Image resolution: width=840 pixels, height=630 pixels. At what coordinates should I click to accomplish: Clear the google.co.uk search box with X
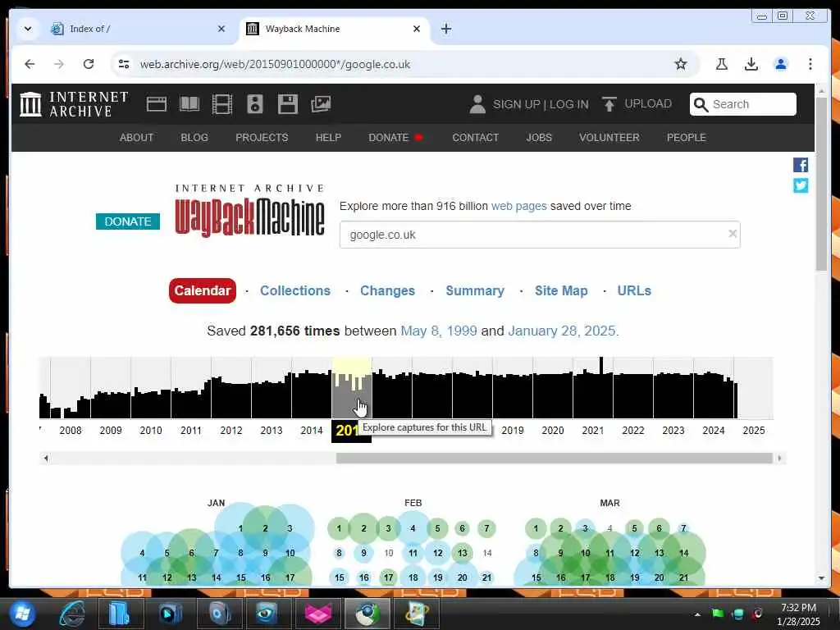[733, 234]
